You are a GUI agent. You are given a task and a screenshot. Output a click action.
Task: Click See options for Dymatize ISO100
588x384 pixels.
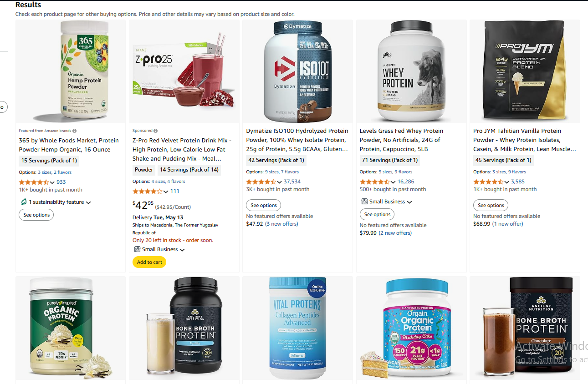tap(264, 205)
